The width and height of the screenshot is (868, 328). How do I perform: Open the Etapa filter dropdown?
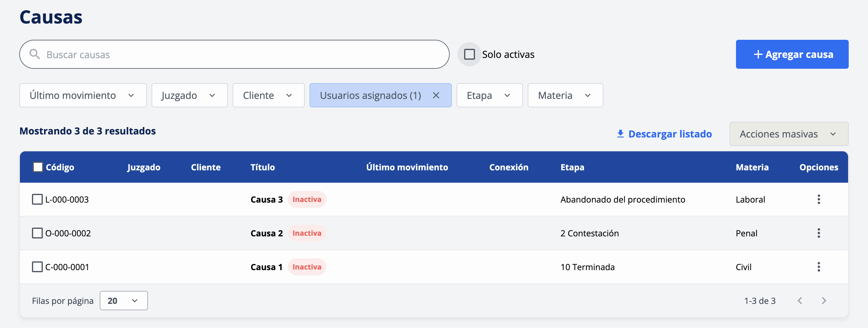489,95
